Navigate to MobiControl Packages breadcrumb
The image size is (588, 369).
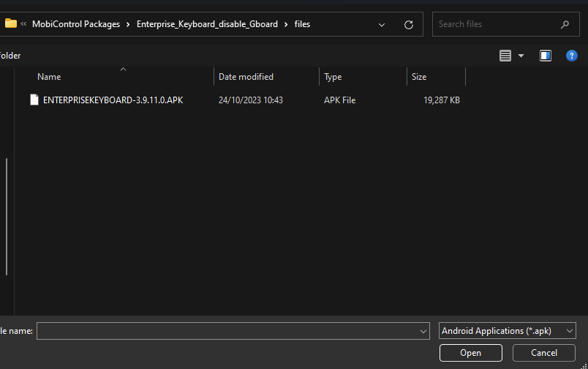click(x=76, y=24)
